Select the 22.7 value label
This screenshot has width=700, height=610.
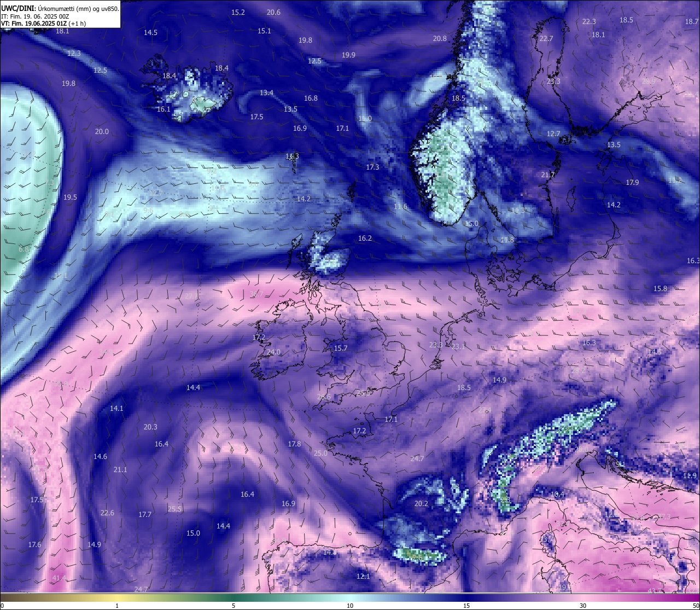tap(546, 38)
